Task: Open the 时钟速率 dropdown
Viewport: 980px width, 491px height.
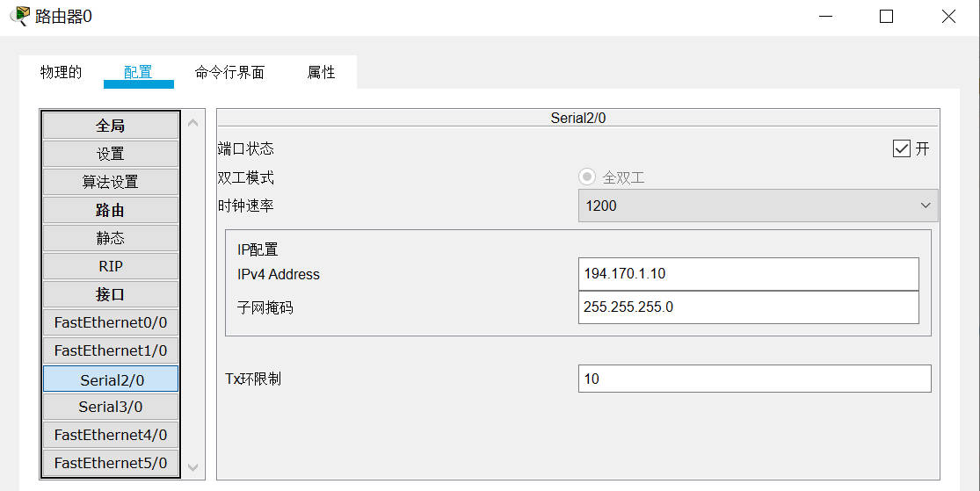Action: tap(758, 206)
